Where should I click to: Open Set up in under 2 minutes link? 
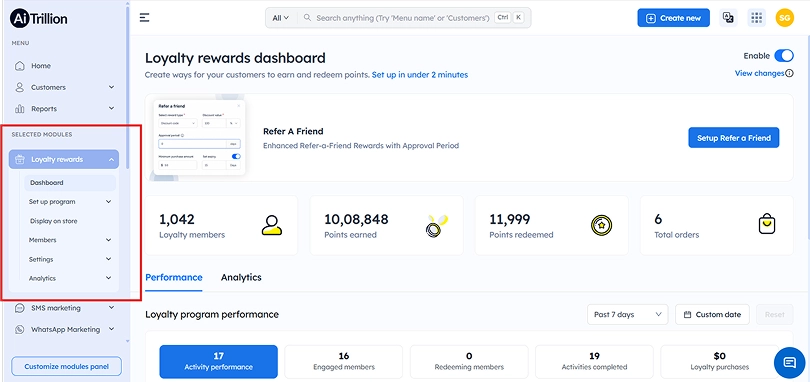(420, 75)
